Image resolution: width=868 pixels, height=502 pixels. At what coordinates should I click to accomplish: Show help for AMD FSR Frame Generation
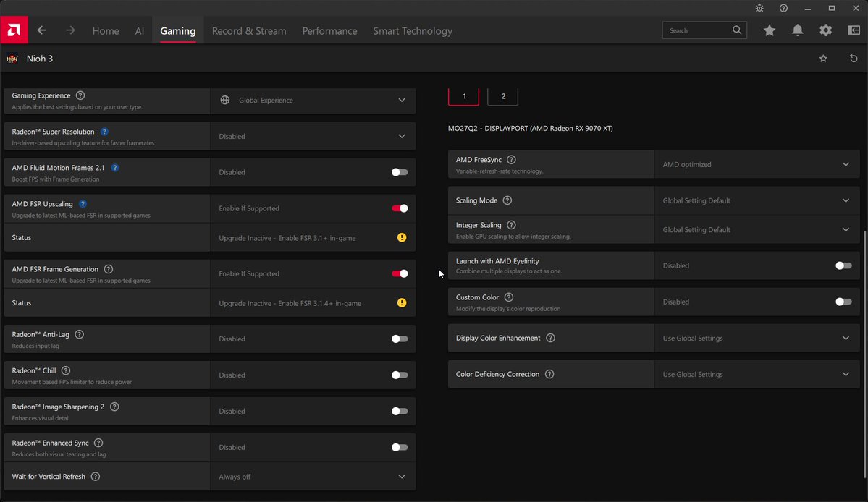109,269
